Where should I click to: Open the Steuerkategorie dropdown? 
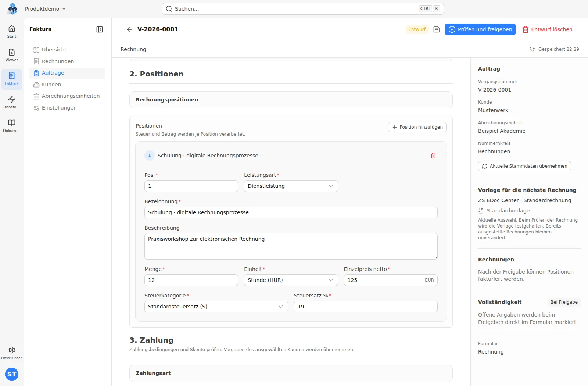[x=216, y=307]
